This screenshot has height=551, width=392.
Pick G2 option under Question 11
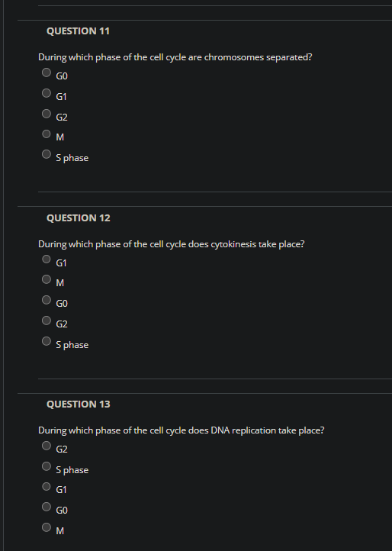click(x=47, y=113)
